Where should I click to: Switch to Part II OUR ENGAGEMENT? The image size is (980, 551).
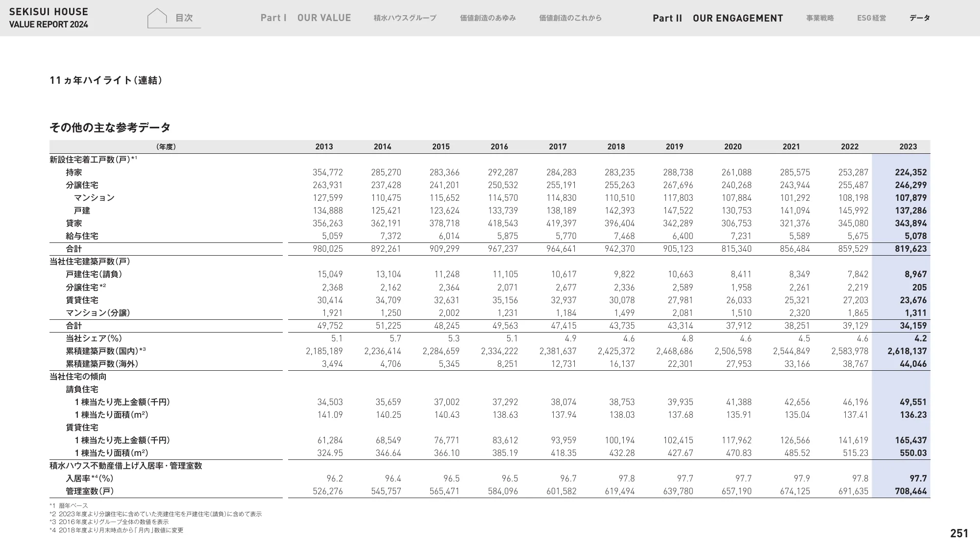click(717, 19)
